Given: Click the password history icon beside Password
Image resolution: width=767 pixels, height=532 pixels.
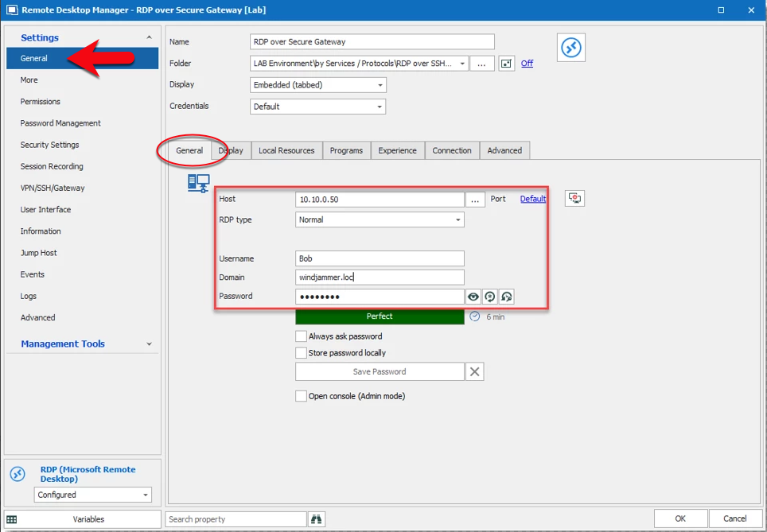Looking at the screenshot, I should 507,297.
